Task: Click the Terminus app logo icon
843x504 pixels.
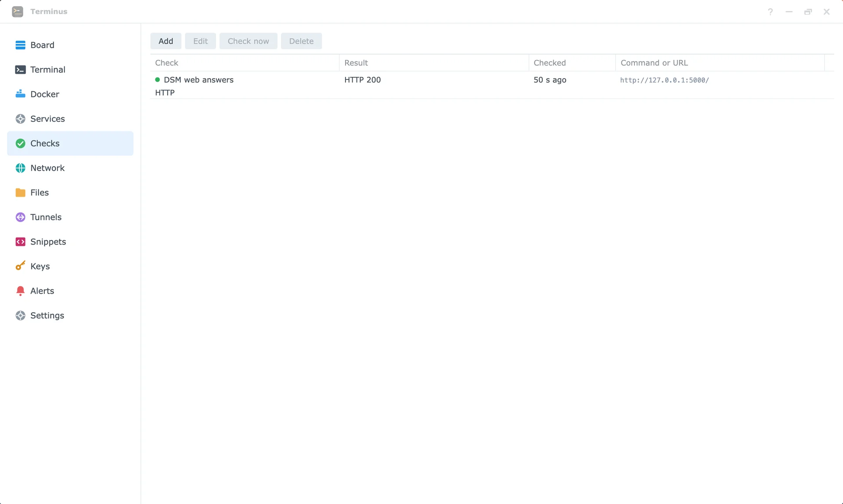Action: (18, 11)
